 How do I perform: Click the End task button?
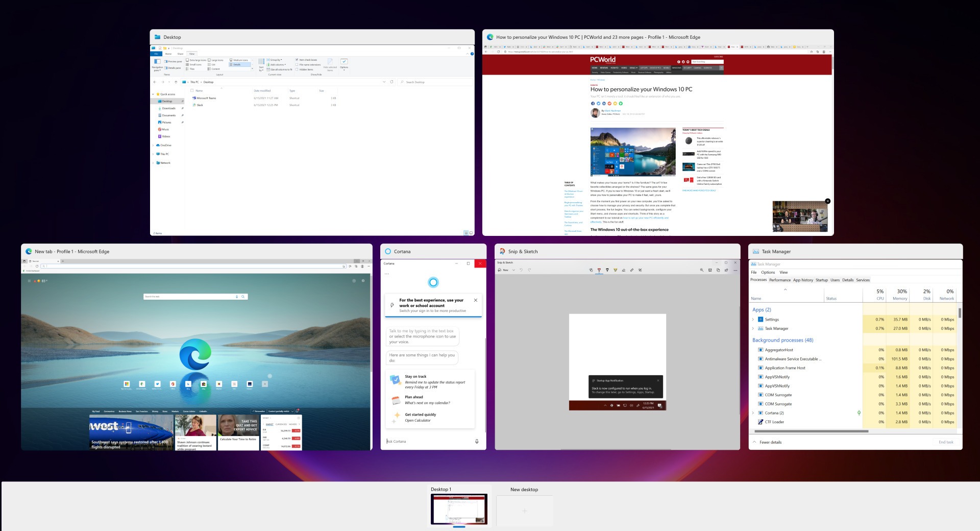coord(947,442)
